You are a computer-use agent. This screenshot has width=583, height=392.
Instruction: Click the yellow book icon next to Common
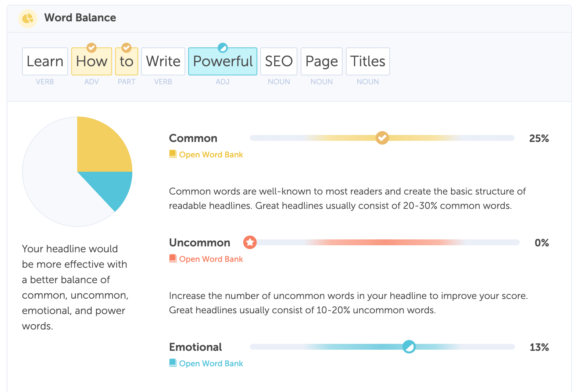tap(172, 154)
